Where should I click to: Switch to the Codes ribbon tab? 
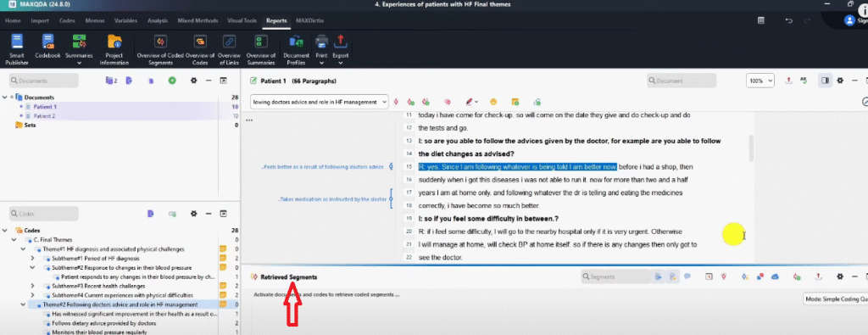point(68,20)
